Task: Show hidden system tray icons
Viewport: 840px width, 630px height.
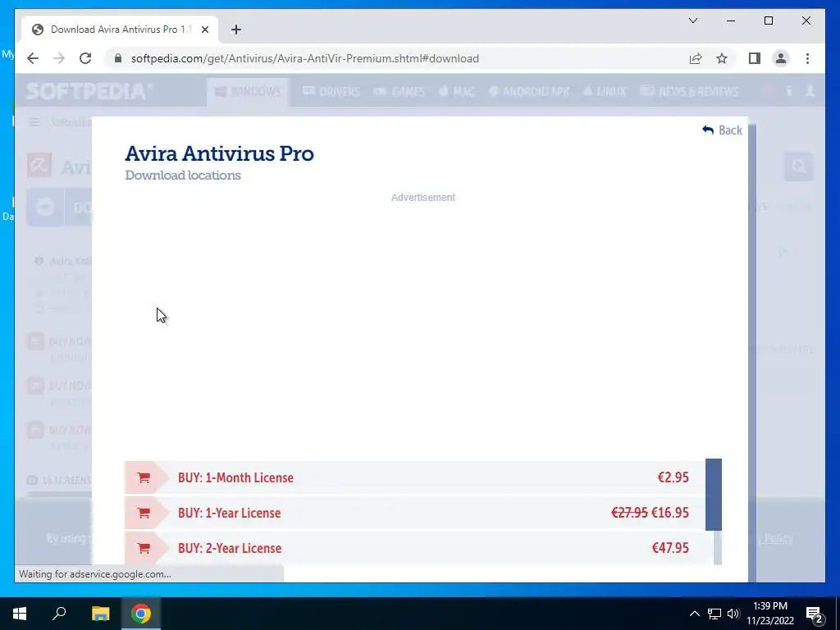Action: pyautogui.click(x=694, y=614)
